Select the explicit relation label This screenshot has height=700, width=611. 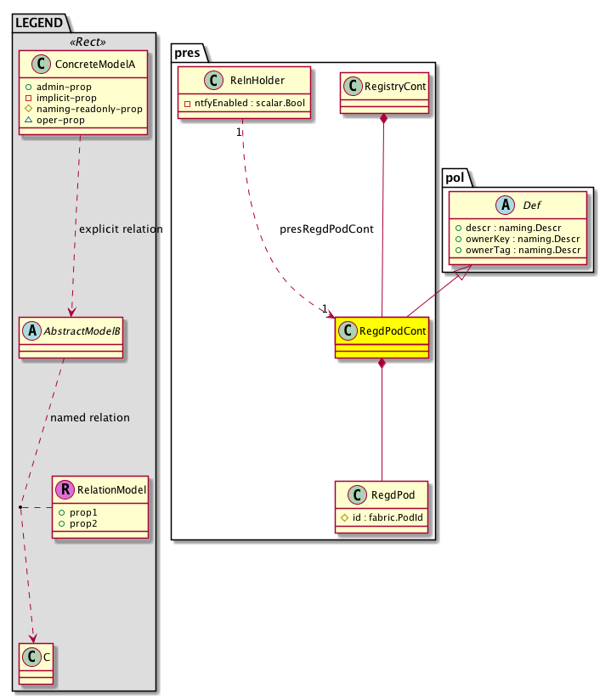tap(120, 229)
